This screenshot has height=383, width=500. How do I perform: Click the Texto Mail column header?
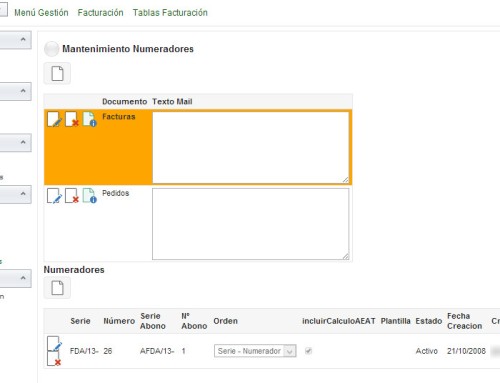coord(172,102)
